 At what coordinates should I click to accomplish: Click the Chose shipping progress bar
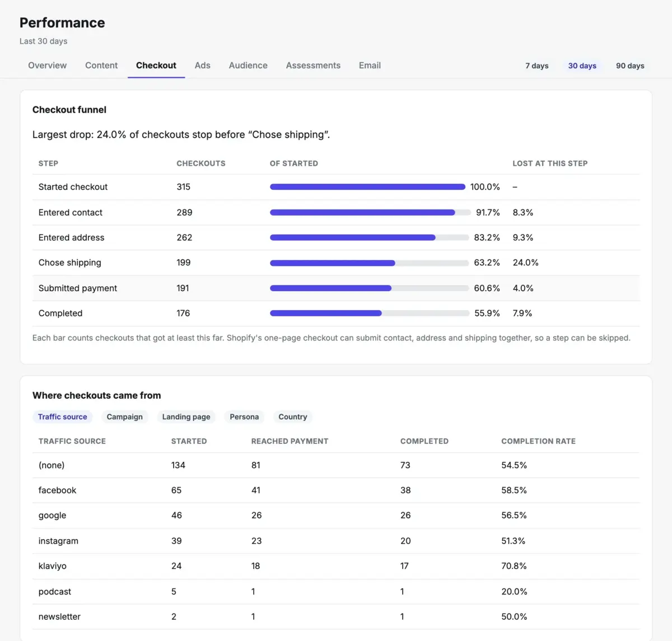pos(370,263)
